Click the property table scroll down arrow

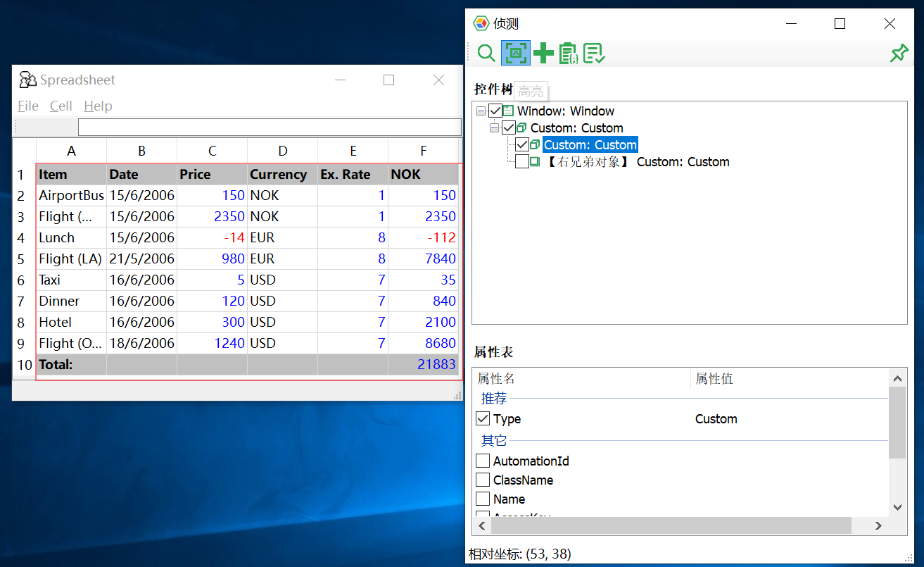(x=897, y=507)
